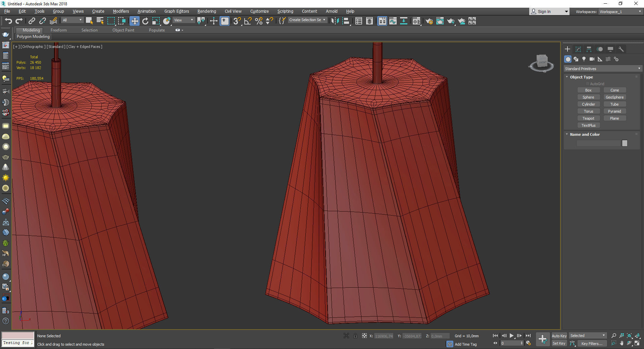Toggle the Selection Lock padlock
This screenshot has height=349, width=644.
pos(355,336)
